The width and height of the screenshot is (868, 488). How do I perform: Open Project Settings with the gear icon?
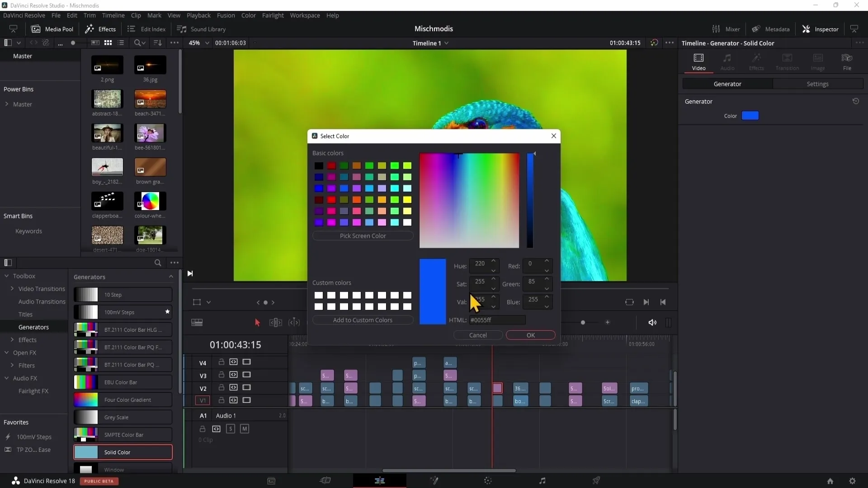(x=852, y=481)
